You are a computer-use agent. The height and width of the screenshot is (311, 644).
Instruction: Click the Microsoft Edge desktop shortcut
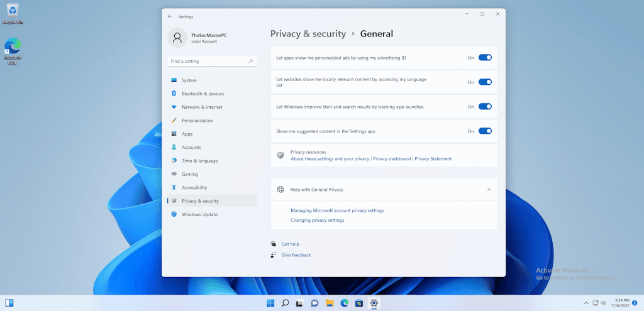click(13, 52)
